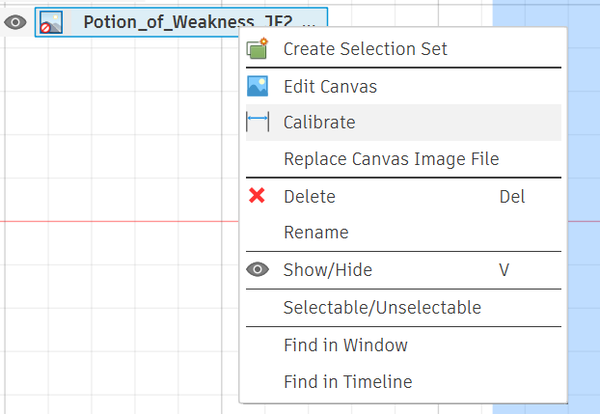
Task: Click the Edit Canvas picture icon
Action: pos(257,86)
